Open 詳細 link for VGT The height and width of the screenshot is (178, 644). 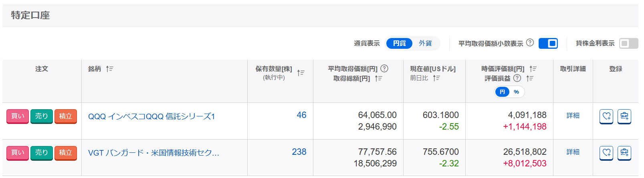(x=573, y=152)
